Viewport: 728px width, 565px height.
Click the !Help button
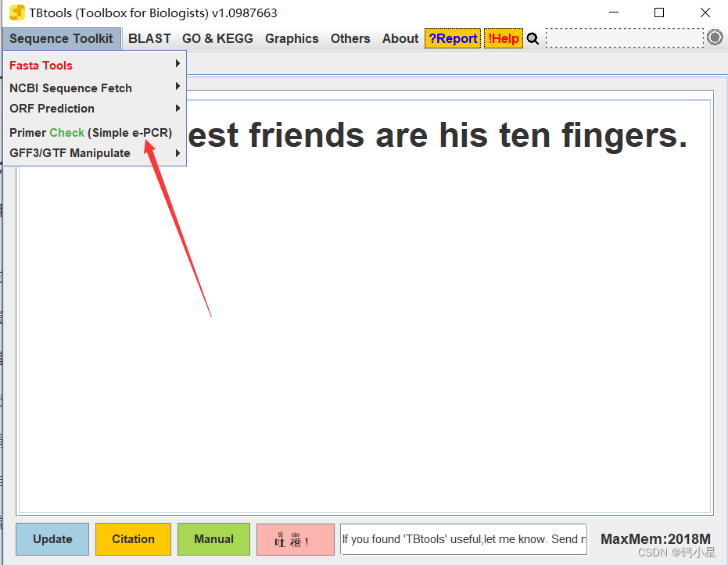(x=504, y=38)
